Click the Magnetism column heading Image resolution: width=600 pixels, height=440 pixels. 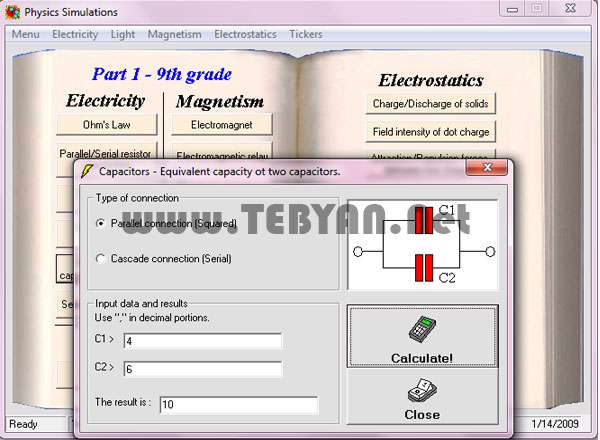coord(220,101)
